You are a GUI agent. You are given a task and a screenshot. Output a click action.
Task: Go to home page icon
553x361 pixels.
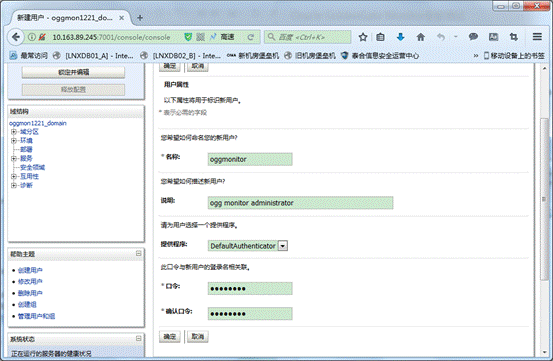(420, 37)
